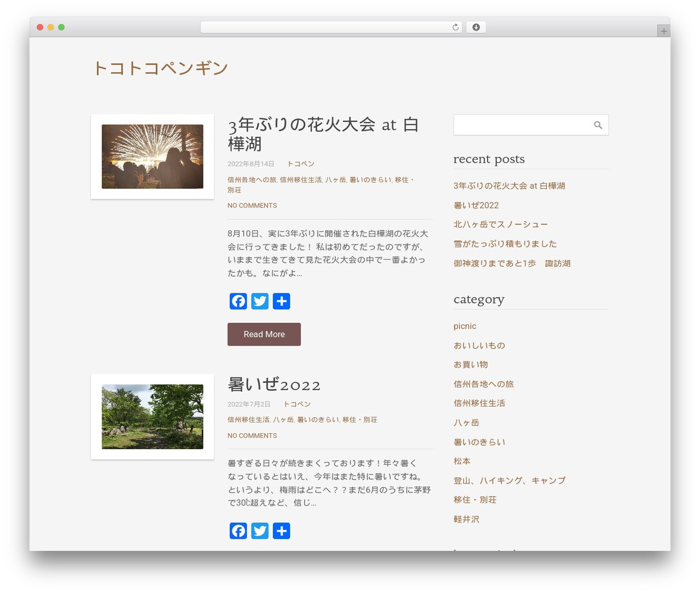Open the 松本 category
700x593 pixels.
click(x=462, y=461)
